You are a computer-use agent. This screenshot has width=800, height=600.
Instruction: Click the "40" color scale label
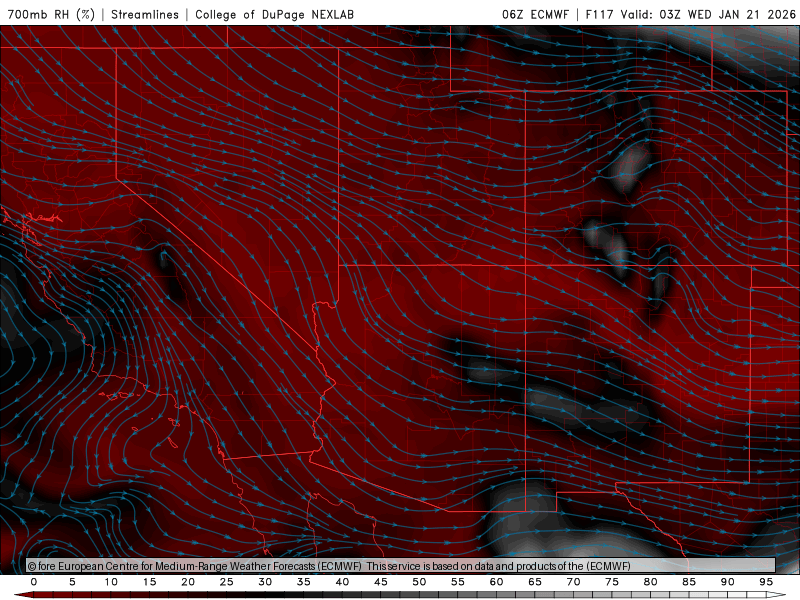pyautogui.click(x=342, y=582)
